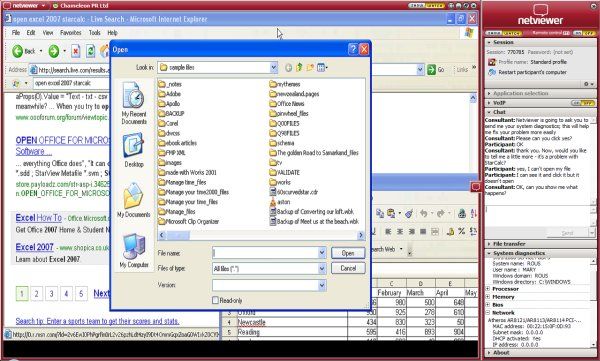Open the Look in dropdown (sample files)

click(274, 68)
